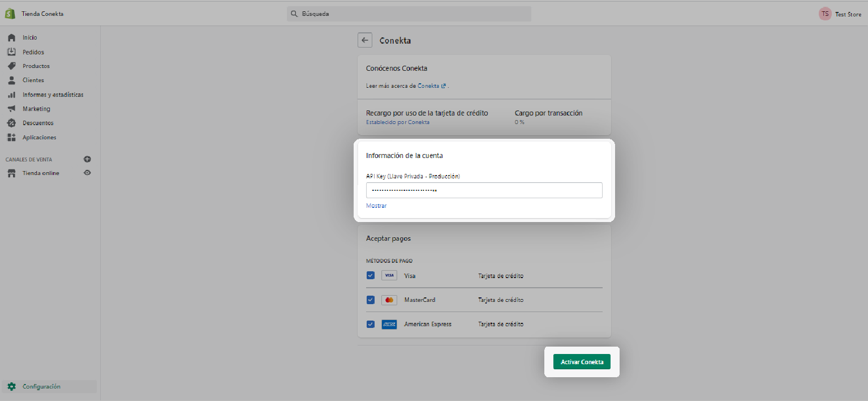Uncheck the American Express payment method
The width and height of the screenshot is (868, 401).
[x=371, y=324]
